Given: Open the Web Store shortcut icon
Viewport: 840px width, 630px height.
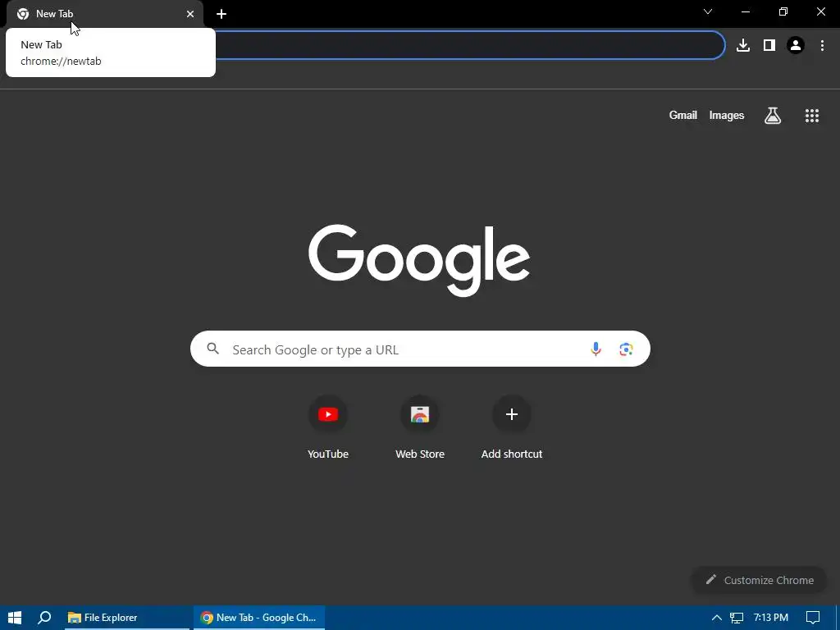Looking at the screenshot, I should (420, 414).
